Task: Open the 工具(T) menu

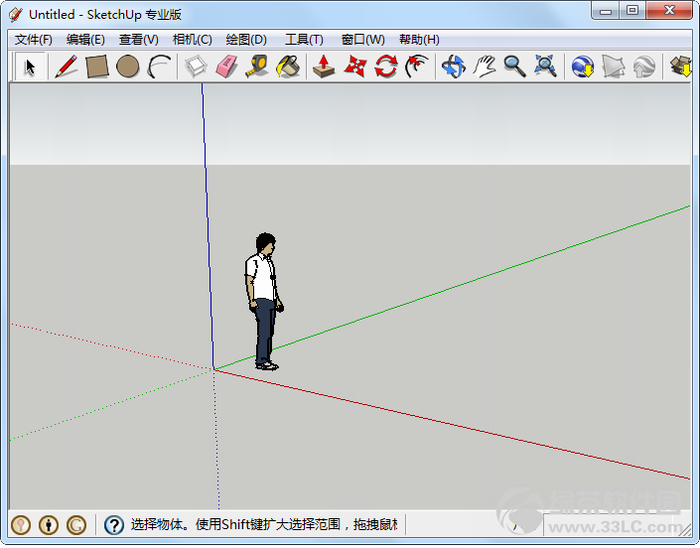Action: [x=304, y=40]
